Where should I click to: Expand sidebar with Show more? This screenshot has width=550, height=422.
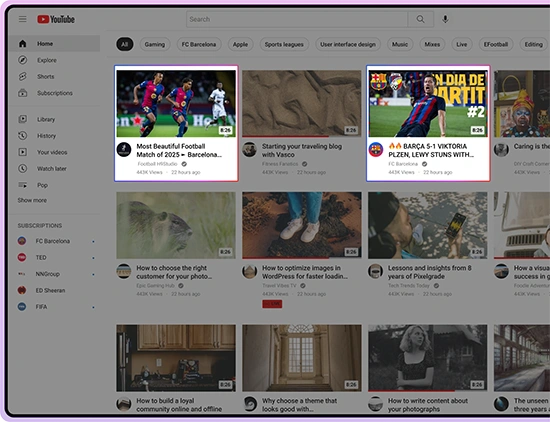(x=32, y=200)
